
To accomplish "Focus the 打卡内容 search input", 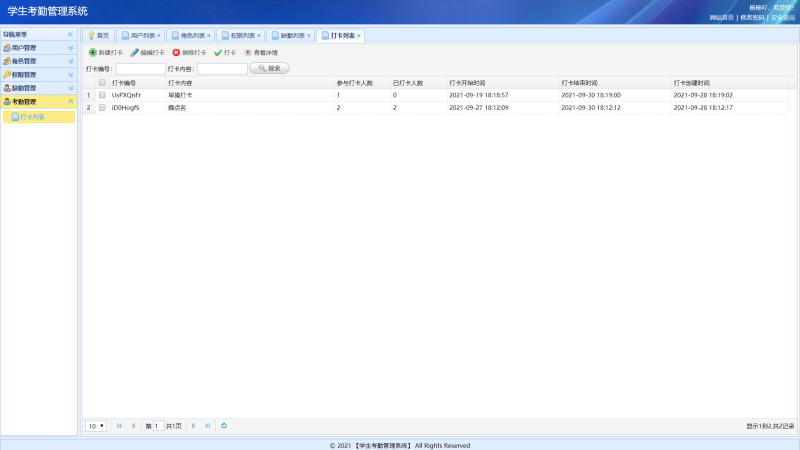I will click(222, 68).
